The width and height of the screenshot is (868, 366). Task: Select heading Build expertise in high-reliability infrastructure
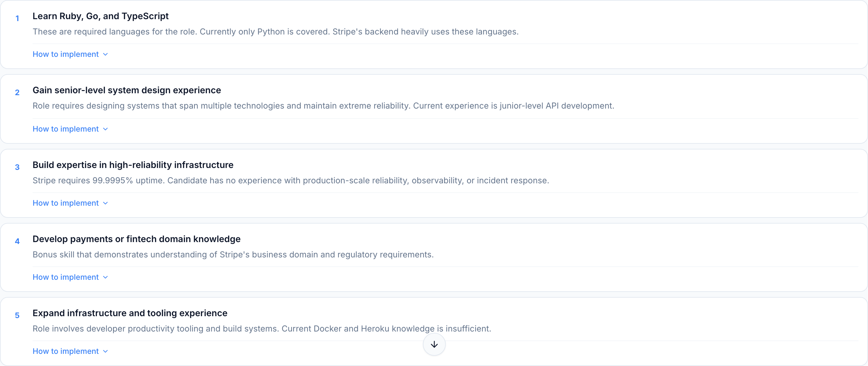click(x=133, y=165)
